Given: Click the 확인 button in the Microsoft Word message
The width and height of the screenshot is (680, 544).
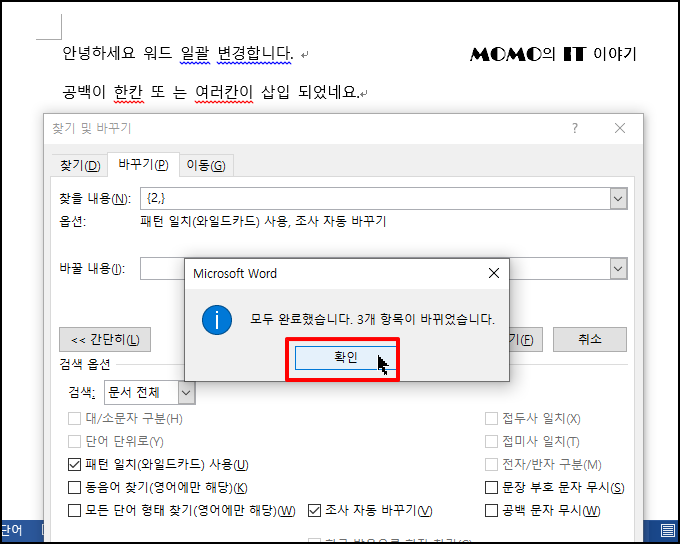Looking at the screenshot, I should click(345, 357).
